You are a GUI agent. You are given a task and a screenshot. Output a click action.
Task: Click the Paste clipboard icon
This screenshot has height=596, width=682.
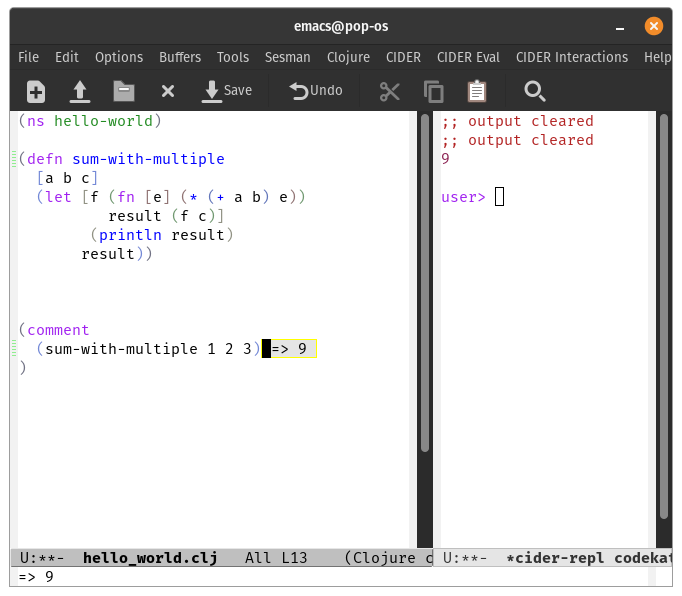(477, 92)
